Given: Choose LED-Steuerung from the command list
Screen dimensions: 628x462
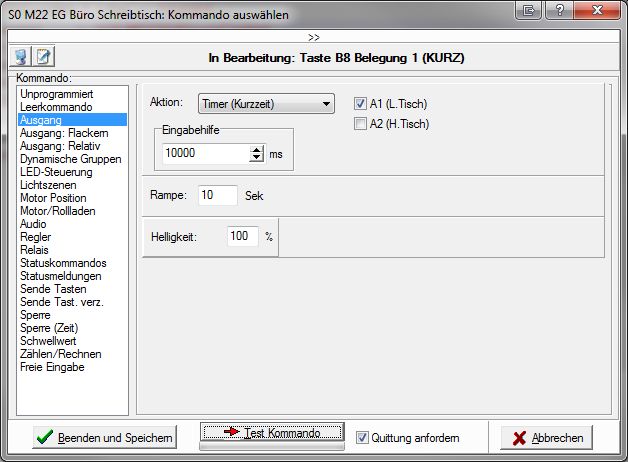Looking at the screenshot, I should (56, 172).
